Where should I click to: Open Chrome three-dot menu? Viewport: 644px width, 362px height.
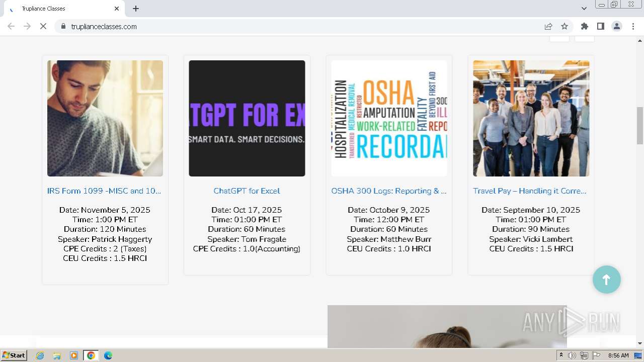click(633, 26)
